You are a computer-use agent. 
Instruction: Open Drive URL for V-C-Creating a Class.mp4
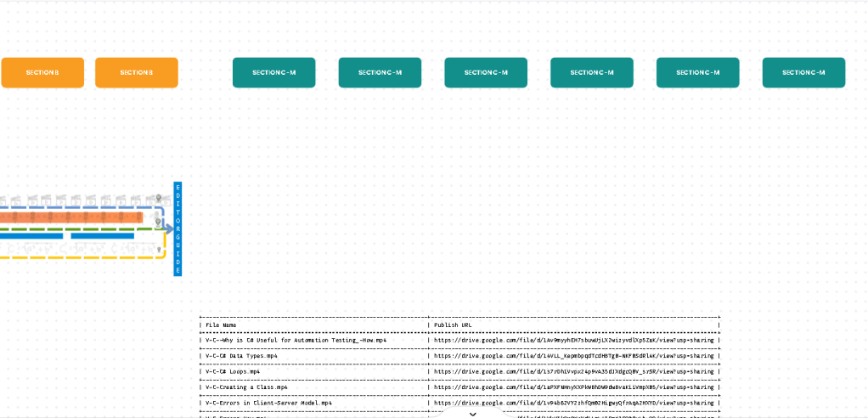click(x=574, y=387)
